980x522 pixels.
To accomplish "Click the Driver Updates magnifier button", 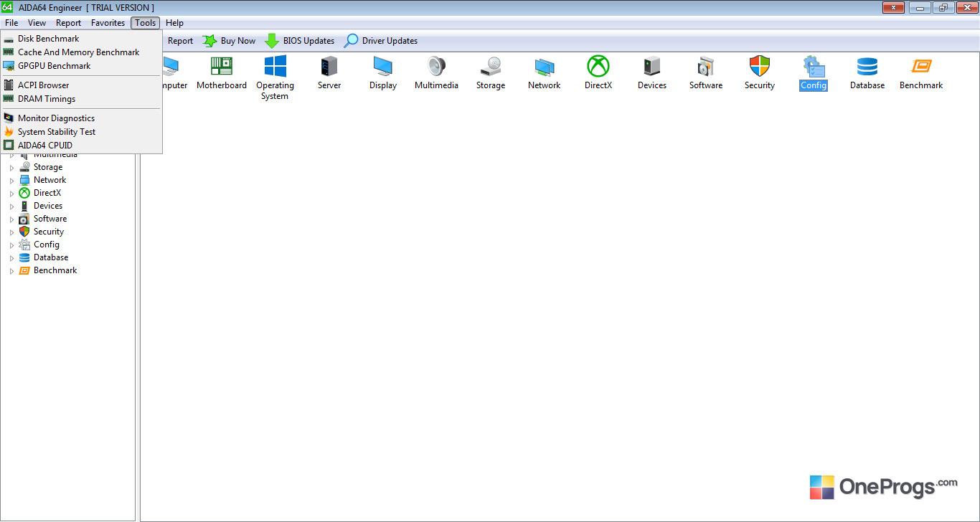I will [x=380, y=41].
